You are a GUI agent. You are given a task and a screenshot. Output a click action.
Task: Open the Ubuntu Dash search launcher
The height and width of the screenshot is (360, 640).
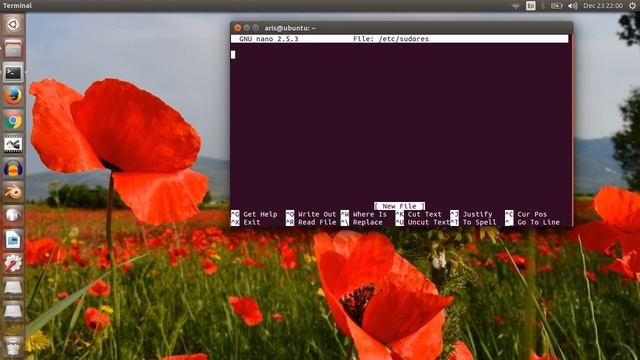13,24
